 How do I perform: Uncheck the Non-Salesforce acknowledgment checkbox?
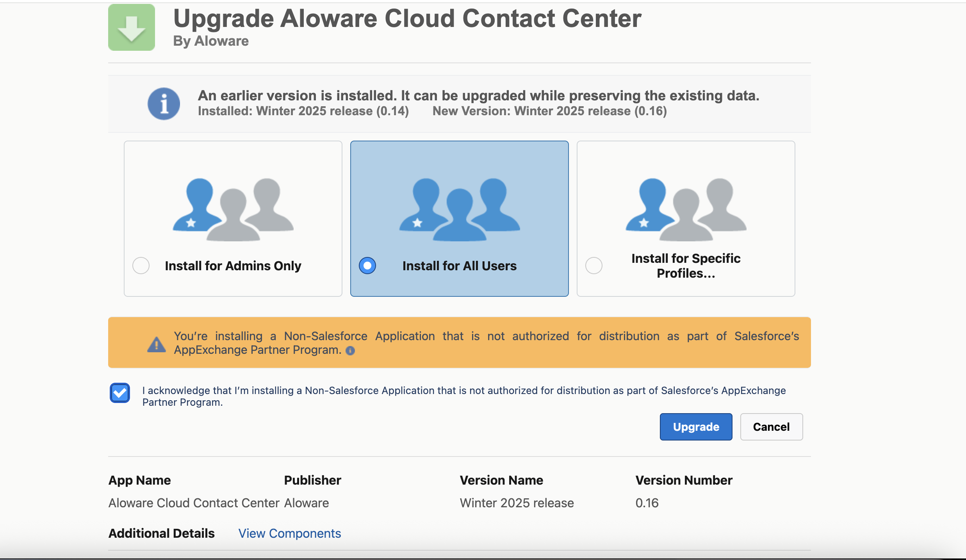120,393
